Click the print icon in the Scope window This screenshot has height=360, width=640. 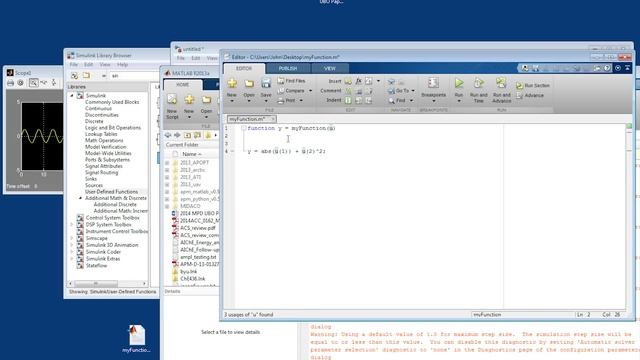click(x=10, y=83)
